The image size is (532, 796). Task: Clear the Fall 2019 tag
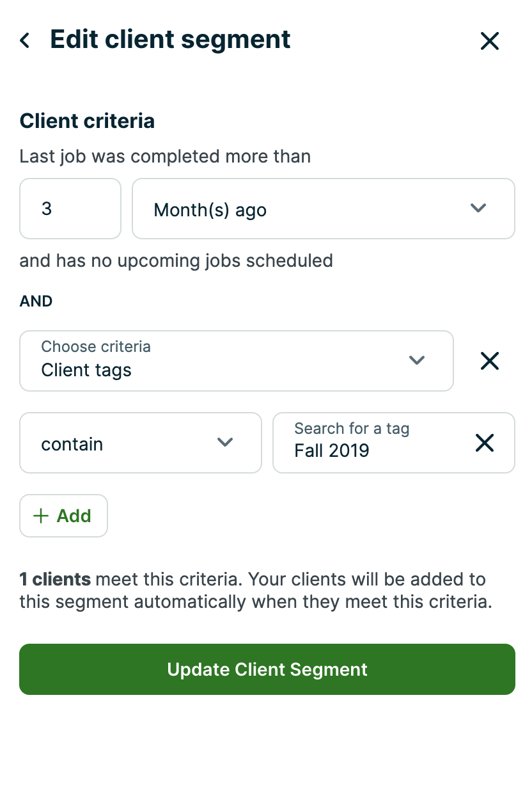[x=485, y=443]
